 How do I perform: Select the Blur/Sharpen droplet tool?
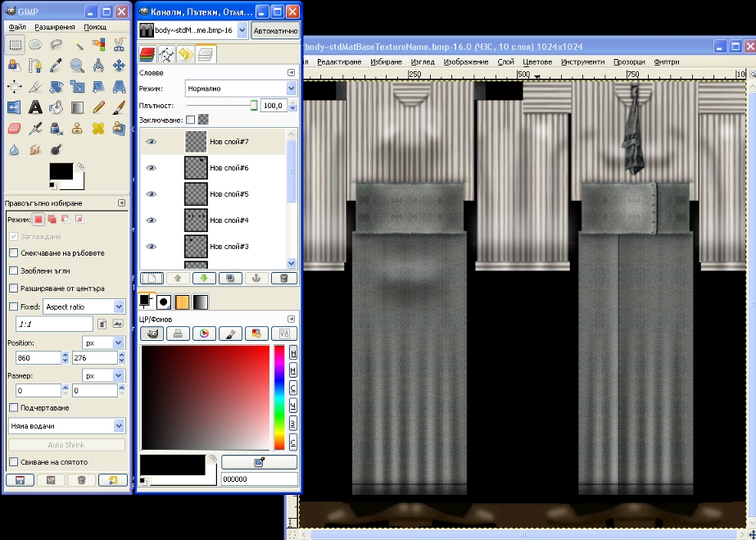pyautogui.click(x=15, y=149)
